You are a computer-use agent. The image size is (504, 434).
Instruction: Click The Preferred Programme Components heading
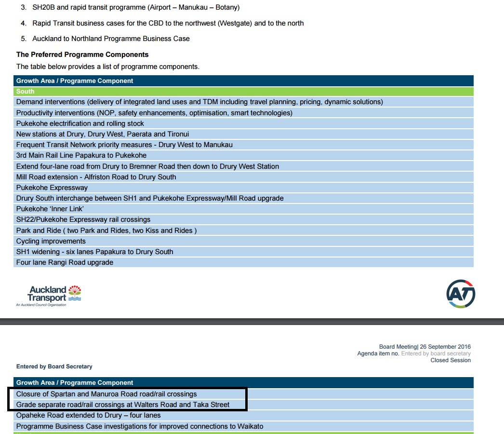click(x=82, y=54)
